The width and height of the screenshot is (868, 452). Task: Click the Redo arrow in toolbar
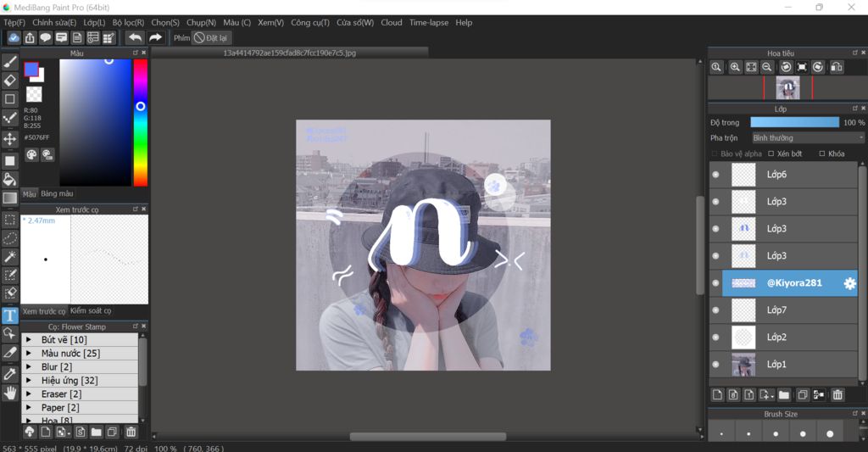pos(156,37)
